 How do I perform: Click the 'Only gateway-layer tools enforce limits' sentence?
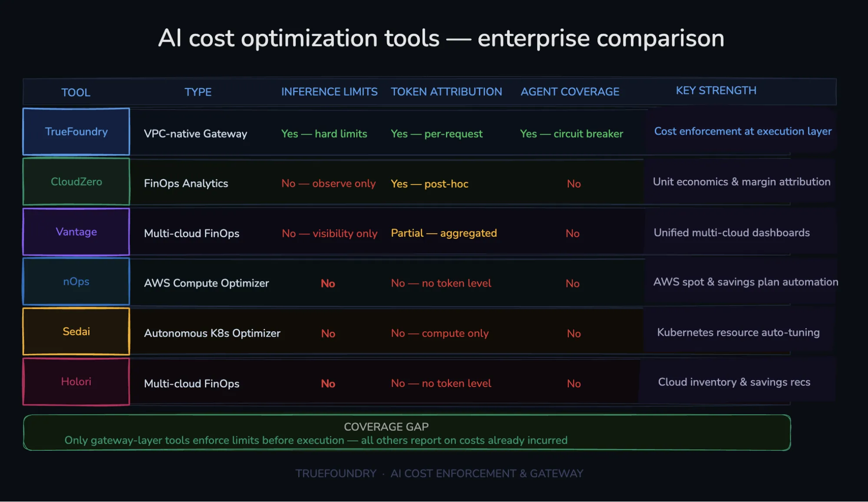316,440
